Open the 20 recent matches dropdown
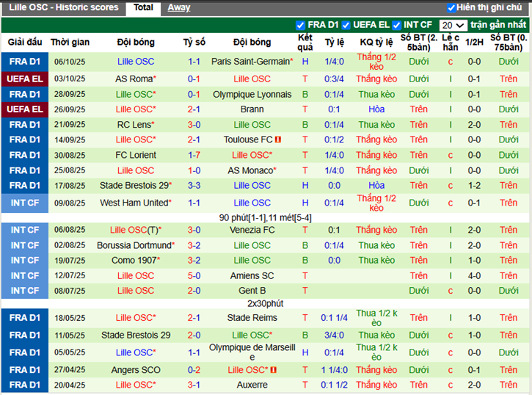The image size is (532, 395). click(453, 26)
